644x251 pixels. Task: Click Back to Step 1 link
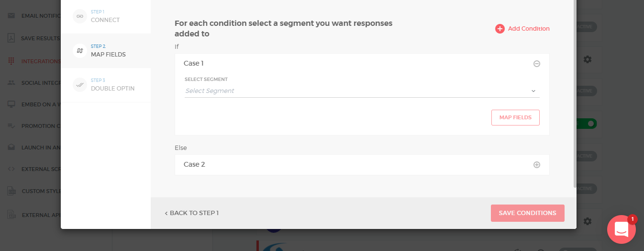192,213
